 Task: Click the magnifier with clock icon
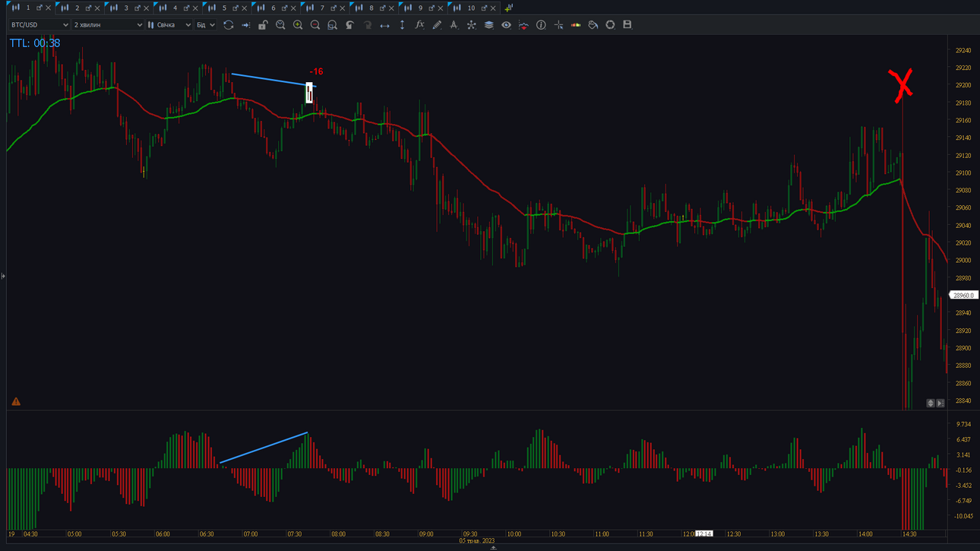click(280, 25)
